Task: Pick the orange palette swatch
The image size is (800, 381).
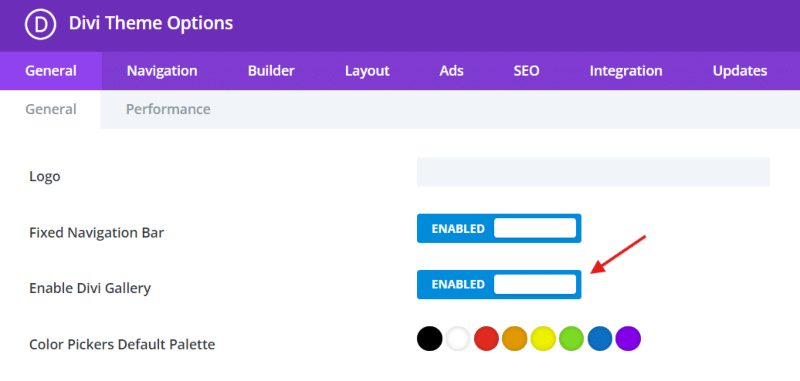Action: [514, 339]
